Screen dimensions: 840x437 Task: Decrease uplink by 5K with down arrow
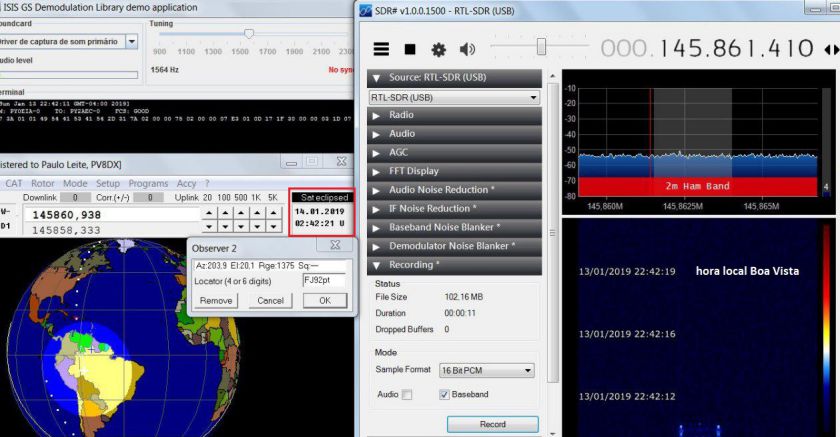(x=274, y=227)
